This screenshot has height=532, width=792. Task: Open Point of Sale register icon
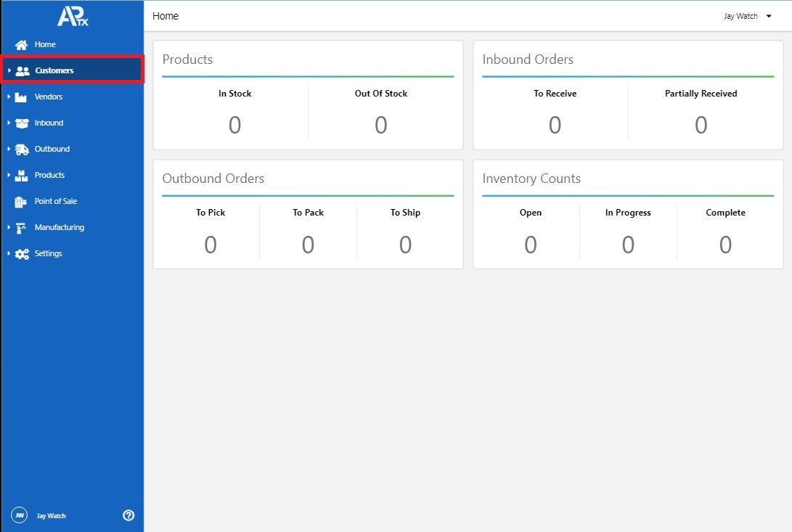tap(21, 202)
